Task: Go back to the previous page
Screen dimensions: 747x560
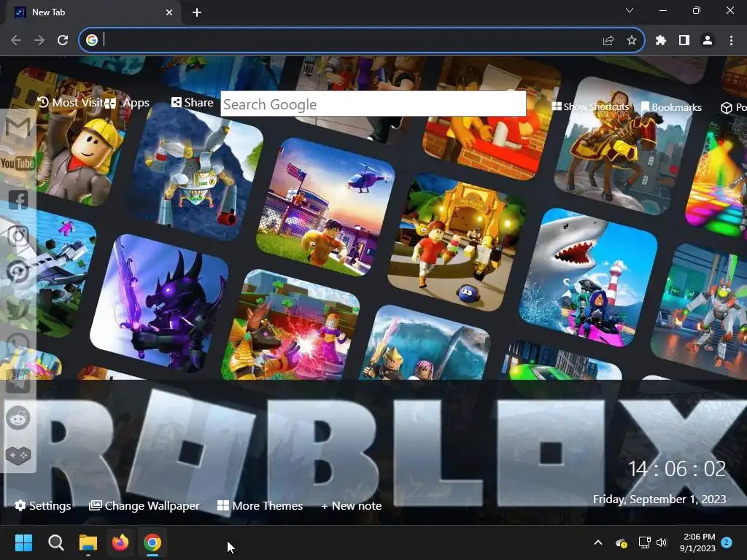Action: point(16,41)
